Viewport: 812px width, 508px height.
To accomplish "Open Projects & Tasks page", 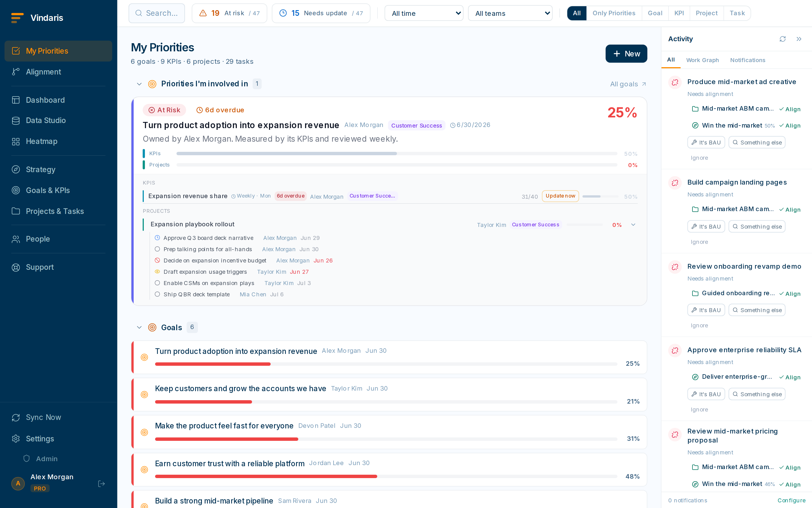I will (58, 211).
